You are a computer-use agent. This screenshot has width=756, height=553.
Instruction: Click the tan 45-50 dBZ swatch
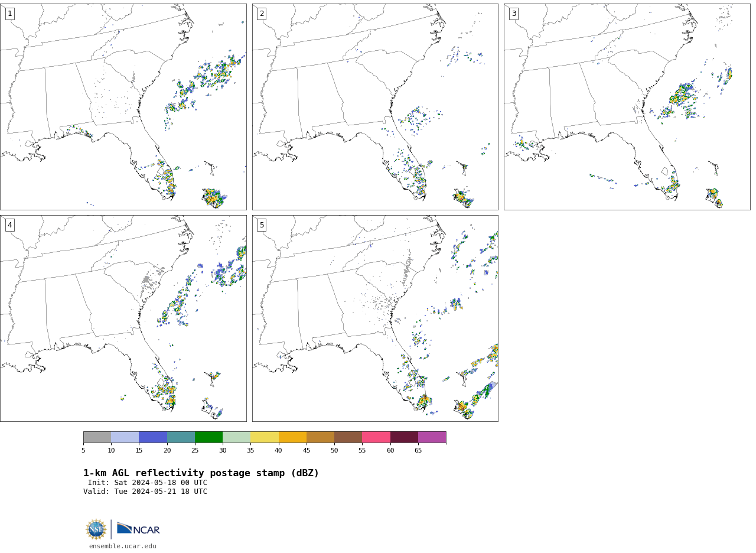pyautogui.click(x=320, y=437)
